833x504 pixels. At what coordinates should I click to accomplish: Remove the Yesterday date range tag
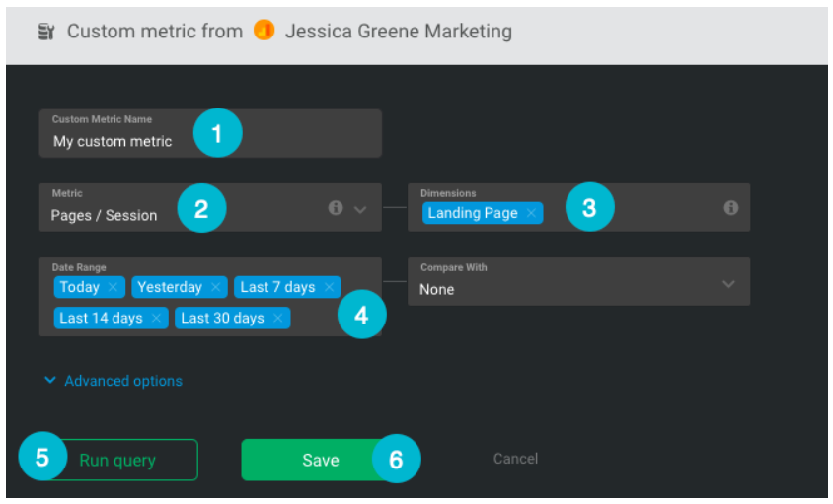tap(216, 287)
